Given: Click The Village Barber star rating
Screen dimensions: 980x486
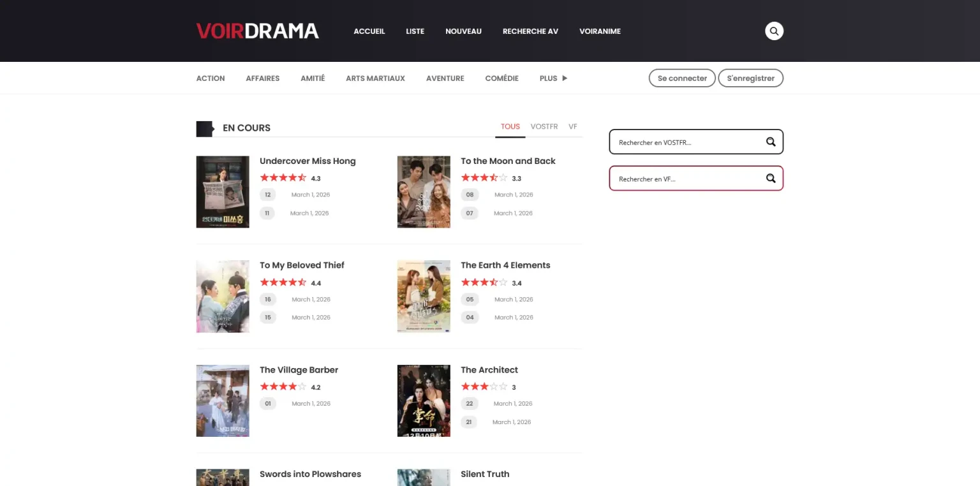Looking at the screenshot, I should [283, 387].
